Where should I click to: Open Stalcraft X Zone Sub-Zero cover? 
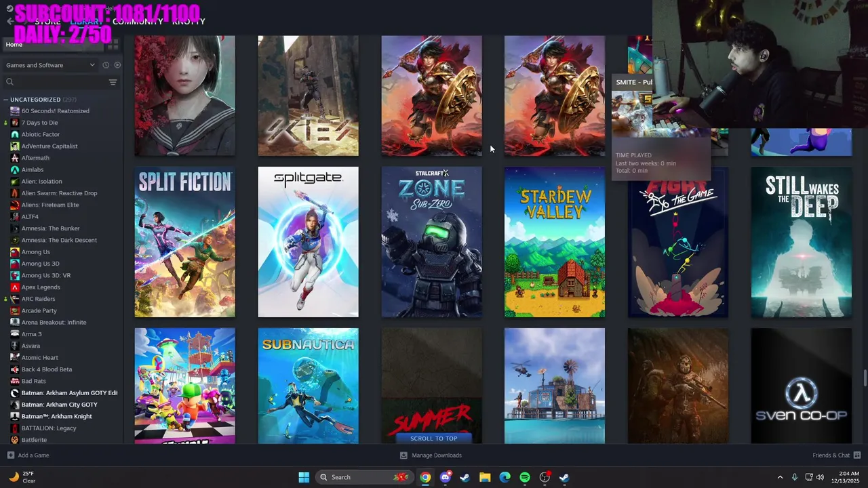point(431,242)
